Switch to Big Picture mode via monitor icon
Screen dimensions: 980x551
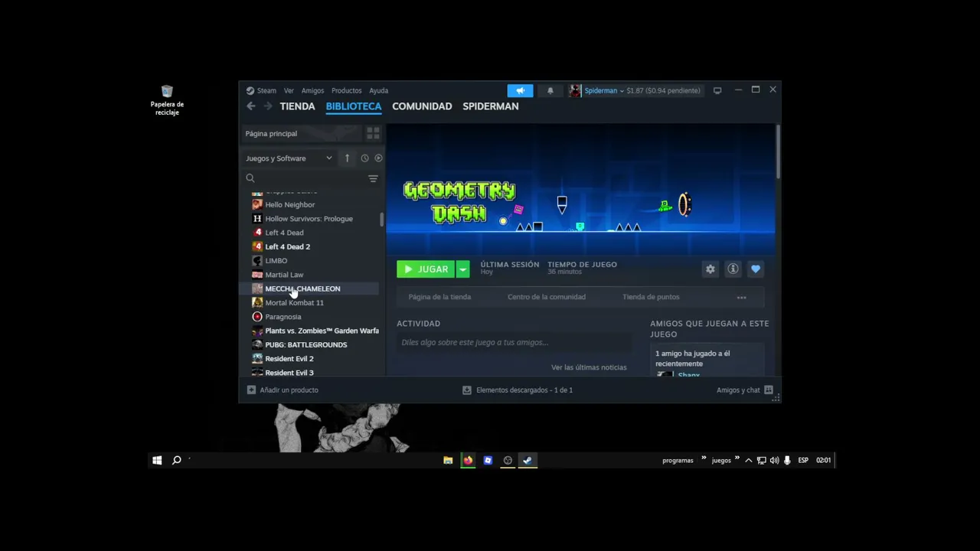[717, 90]
